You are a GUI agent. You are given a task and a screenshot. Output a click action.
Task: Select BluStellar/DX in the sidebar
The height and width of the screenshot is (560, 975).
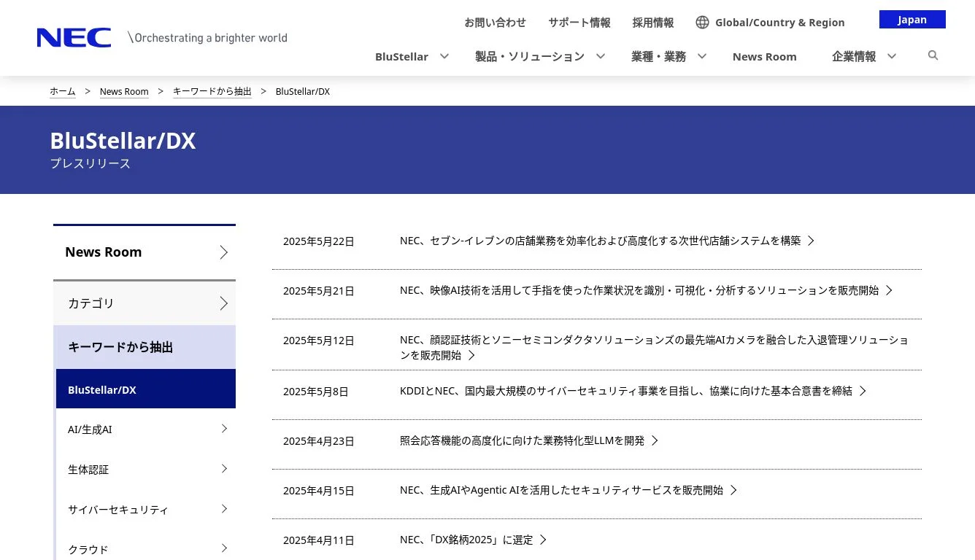146,389
